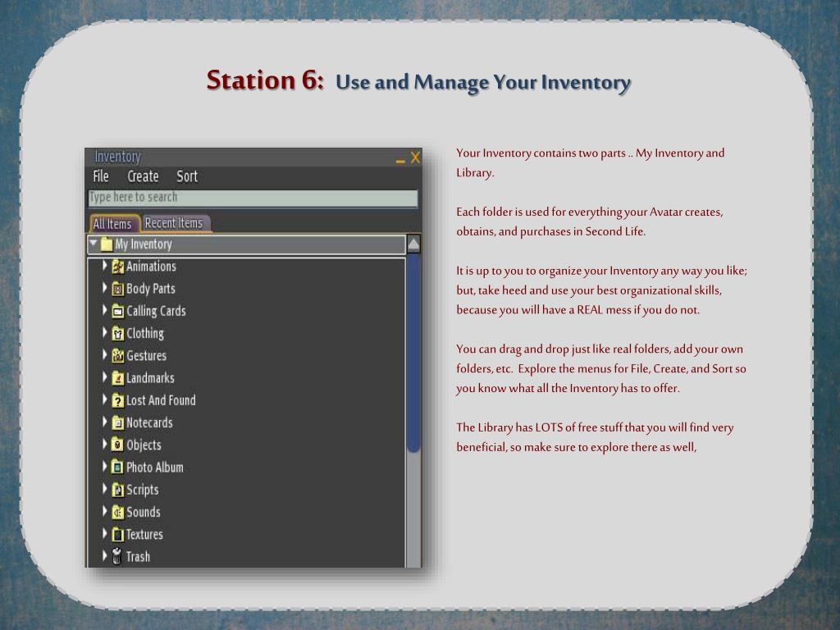Select the 'Gestures' label
Screen dimensions: 840x630
point(146,356)
